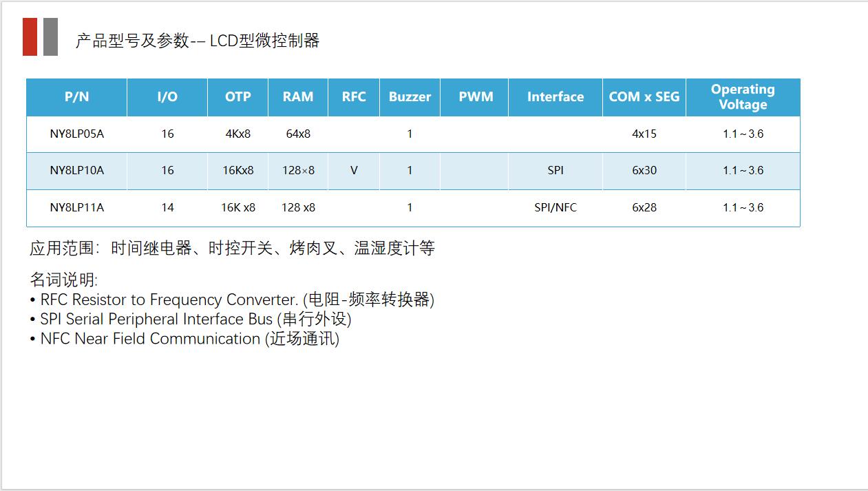
Task: Select the SPI interface cell for NY8LP10A
Action: coord(555,170)
